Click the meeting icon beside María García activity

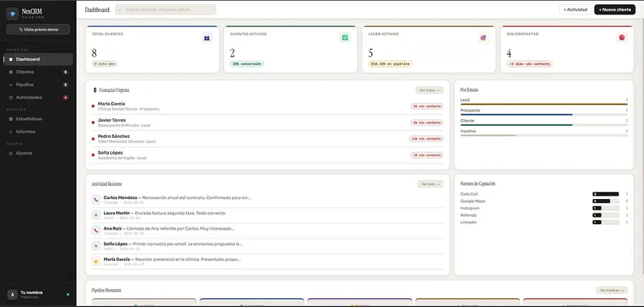(96, 261)
